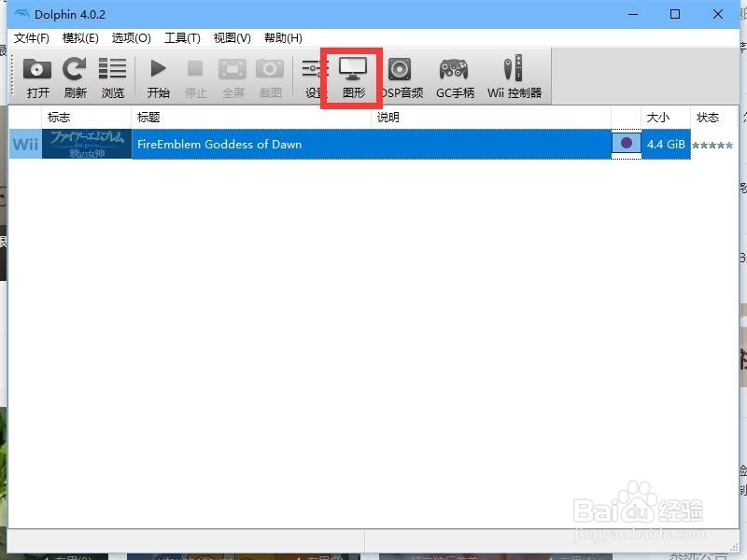Close the Dolphin 4.0.2 window
Image resolution: width=747 pixels, height=560 pixels.
point(717,14)
